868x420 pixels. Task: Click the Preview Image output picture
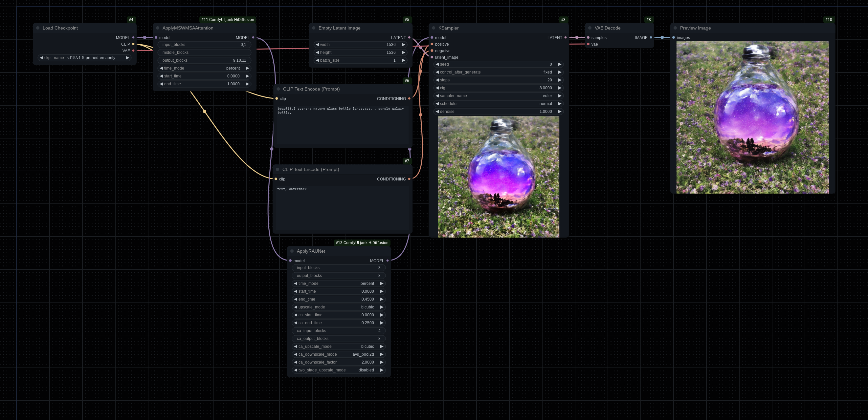click(752, 117)
